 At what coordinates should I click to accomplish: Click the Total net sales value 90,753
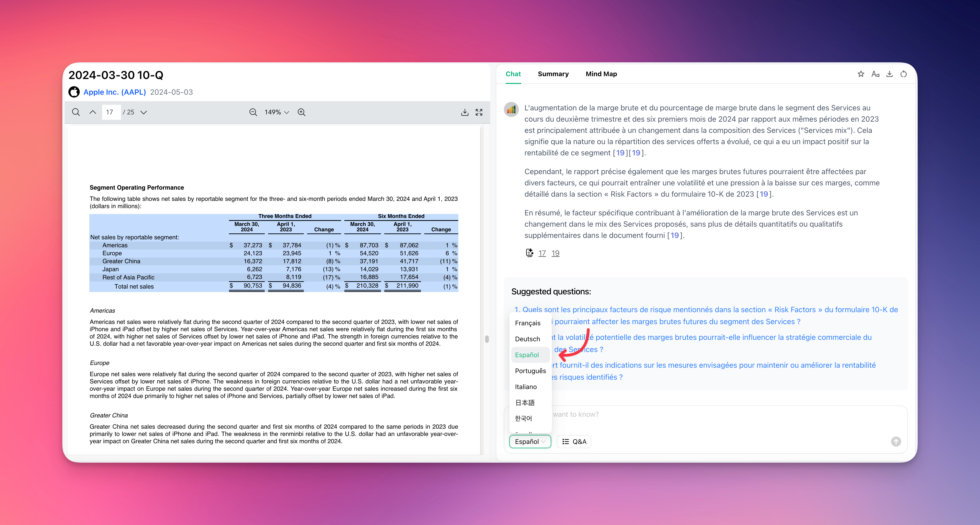253,286
